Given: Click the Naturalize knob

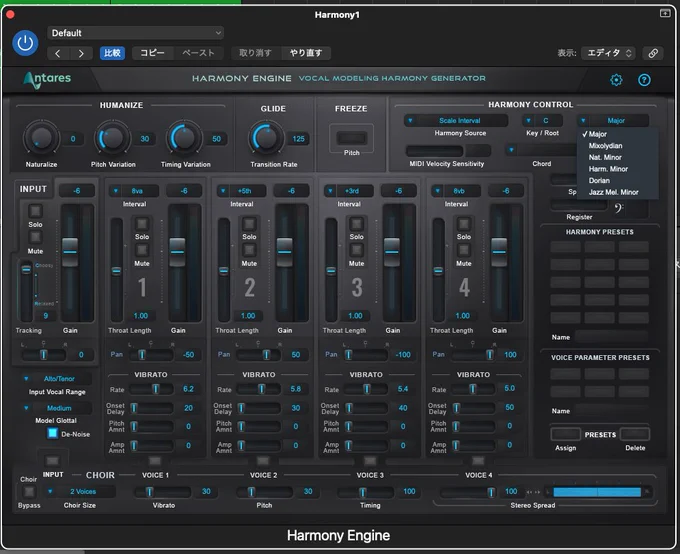Looking at the screenshot, I should [40, 138].
